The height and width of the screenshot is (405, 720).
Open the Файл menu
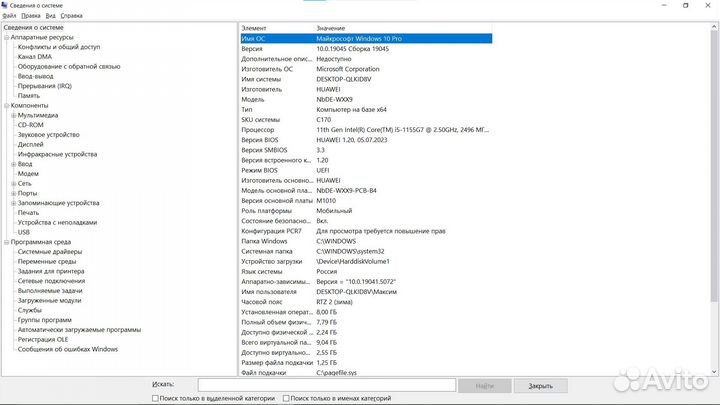coord(9,16)
